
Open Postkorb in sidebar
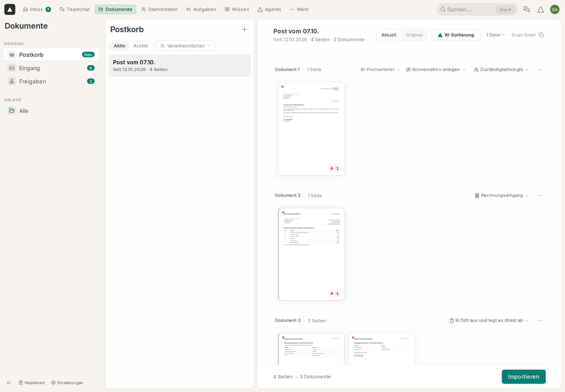pyautogui.click(x=51, y=54)
